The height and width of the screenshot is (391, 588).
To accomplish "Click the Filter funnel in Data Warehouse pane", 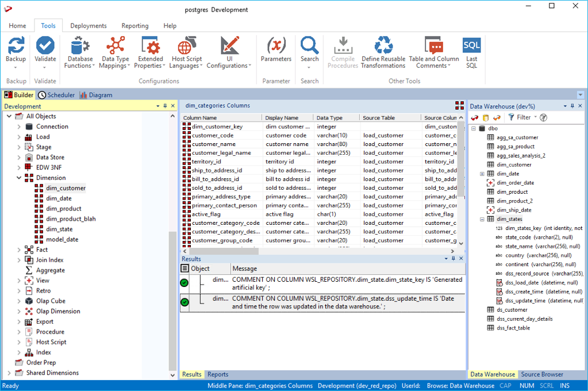I will coord(511,117).
